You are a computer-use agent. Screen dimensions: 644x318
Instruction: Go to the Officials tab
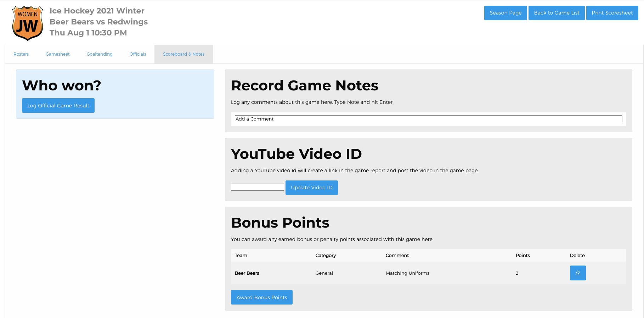point(138,54)
